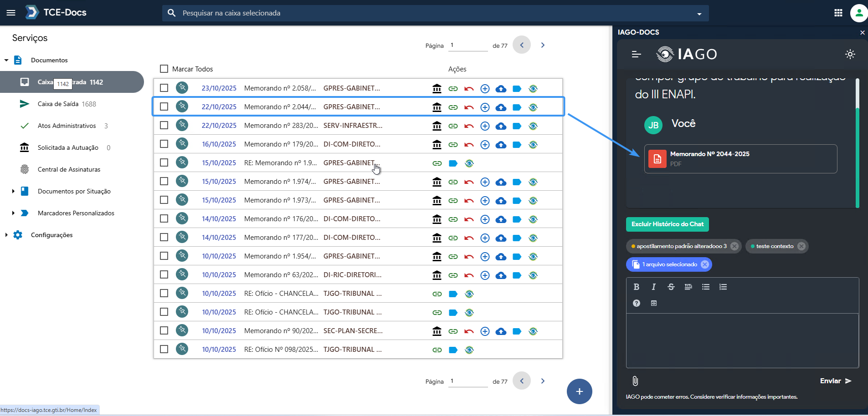Toggle the IAGO light theme sun icon
The image size is (868, 416).
click(x=850, y=54)
